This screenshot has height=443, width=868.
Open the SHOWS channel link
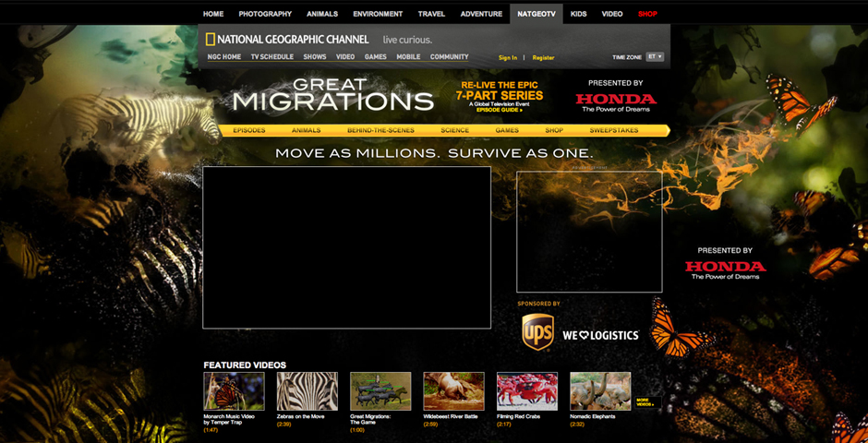coord(315,57)
